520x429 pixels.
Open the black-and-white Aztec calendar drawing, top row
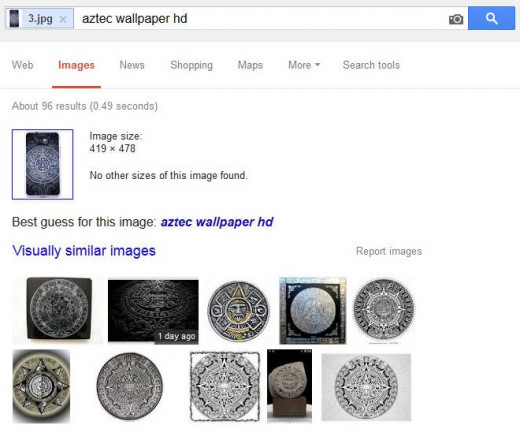pyautogui.click(x=384, y=311)
